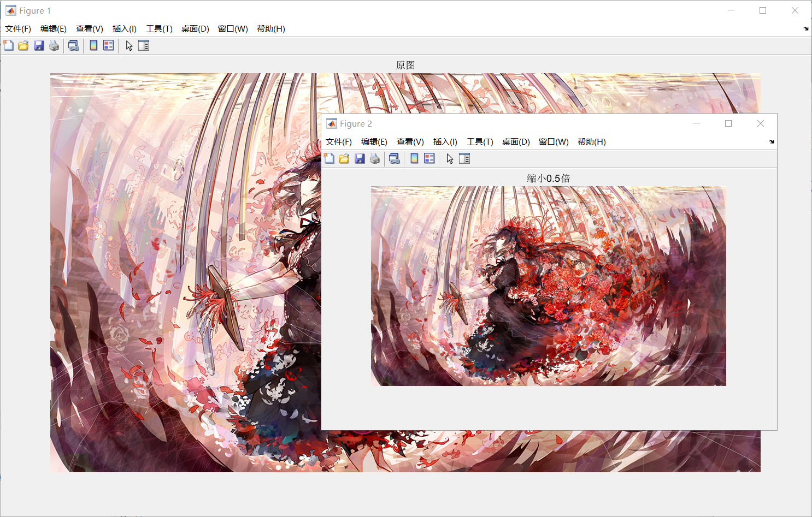Click the 原图 title text in Figure 1
Viewport: 812px width, 517px height.
[405, 65]
